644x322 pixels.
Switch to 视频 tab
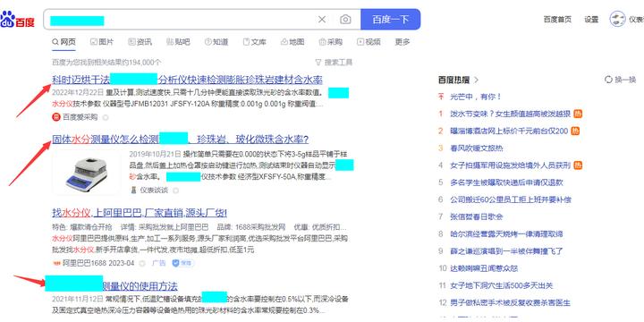[x=369, y=42]
